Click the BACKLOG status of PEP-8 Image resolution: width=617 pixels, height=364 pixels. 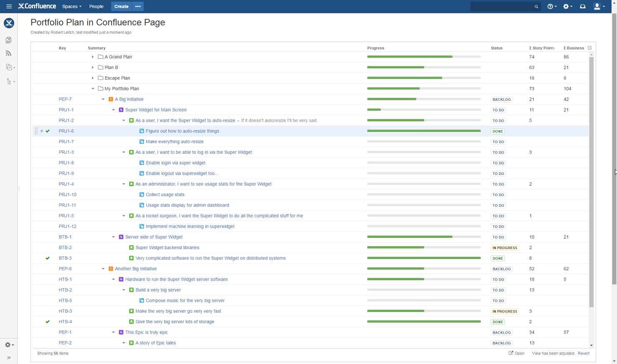click(502, 269)
